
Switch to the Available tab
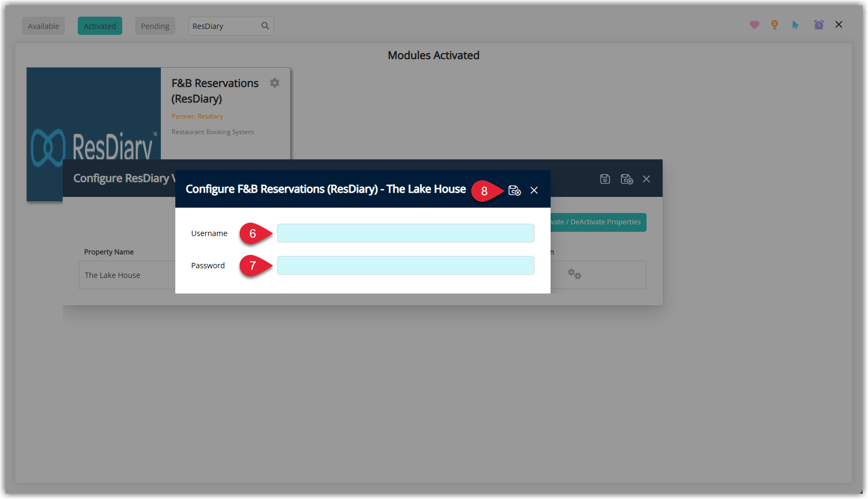coord(43,26)
